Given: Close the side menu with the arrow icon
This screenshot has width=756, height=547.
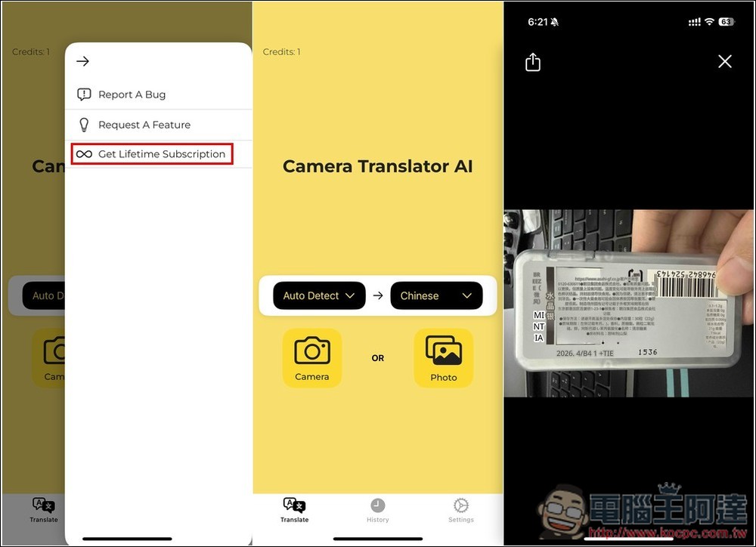Looking at the screenshot, I should (x=83, y=61).
